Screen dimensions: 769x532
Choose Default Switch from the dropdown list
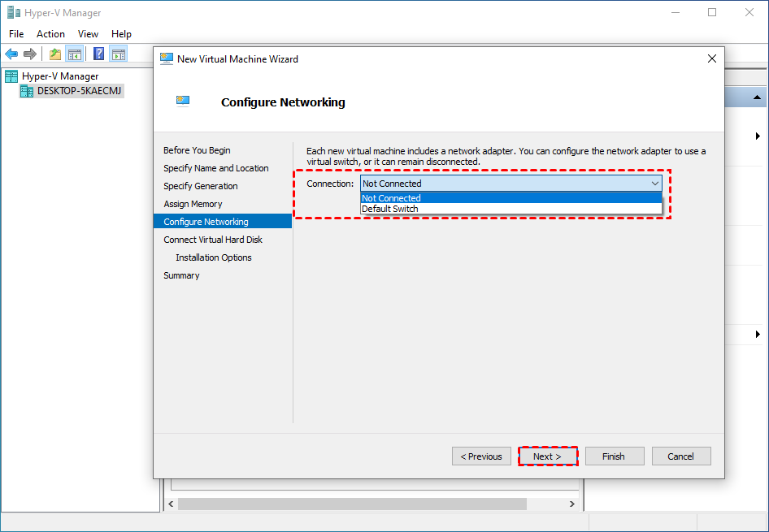[511, 209]
